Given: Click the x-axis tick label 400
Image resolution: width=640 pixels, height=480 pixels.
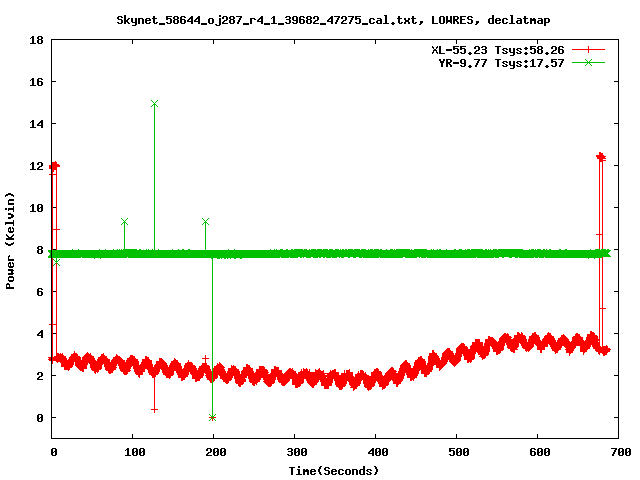Looking at the screenshot, I should 378,452.
